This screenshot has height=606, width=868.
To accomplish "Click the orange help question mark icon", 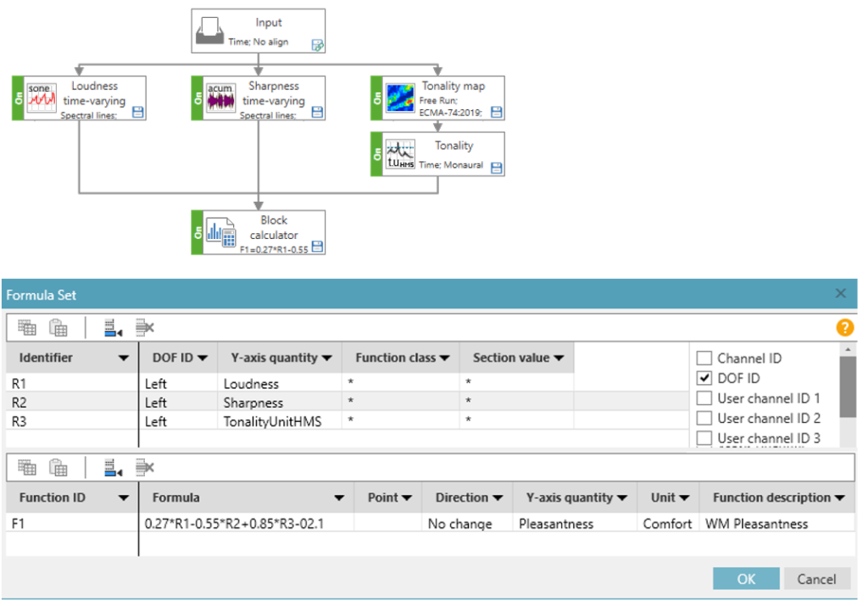I will [844, 327].
